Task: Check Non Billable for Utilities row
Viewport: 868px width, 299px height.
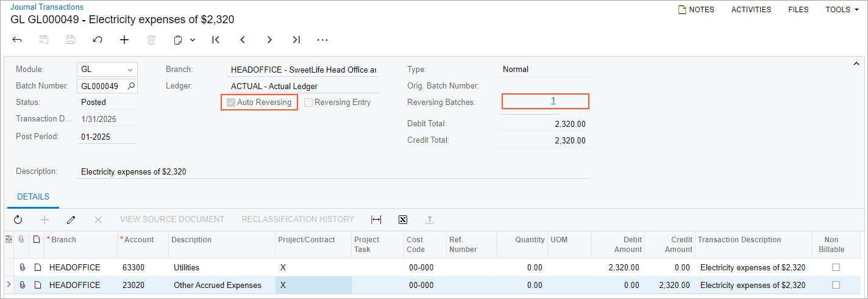Action: pos(836,267)
